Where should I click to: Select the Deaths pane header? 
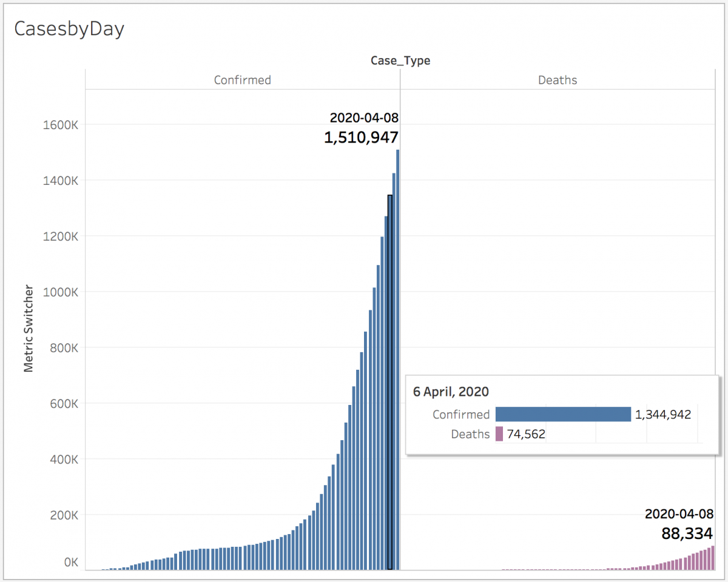tap(557, 79)
